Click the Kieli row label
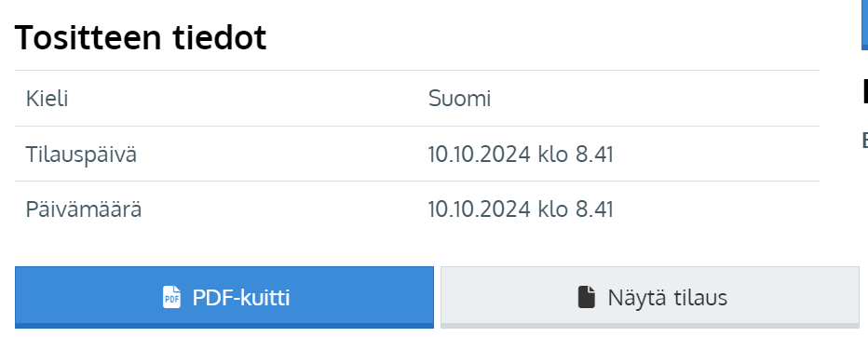 47,99
